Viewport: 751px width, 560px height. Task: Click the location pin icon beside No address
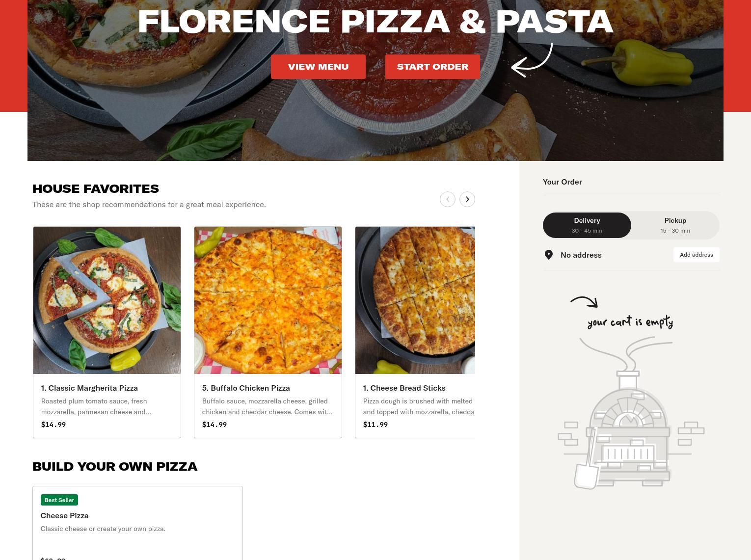click(x=549, y=255)
